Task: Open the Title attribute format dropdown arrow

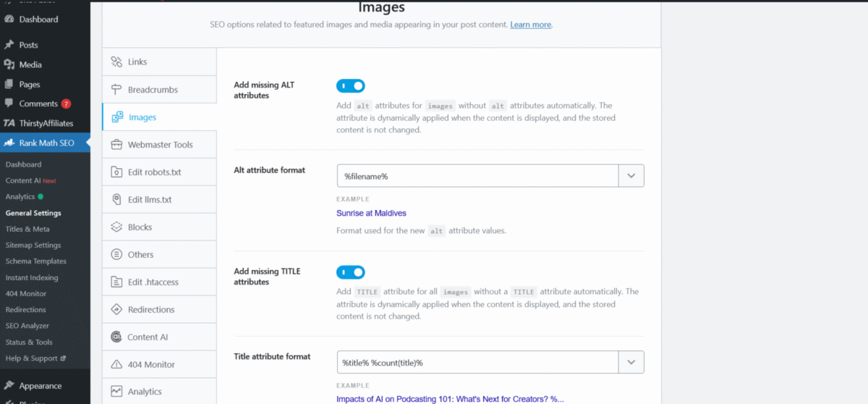Action: coord(631,362)
